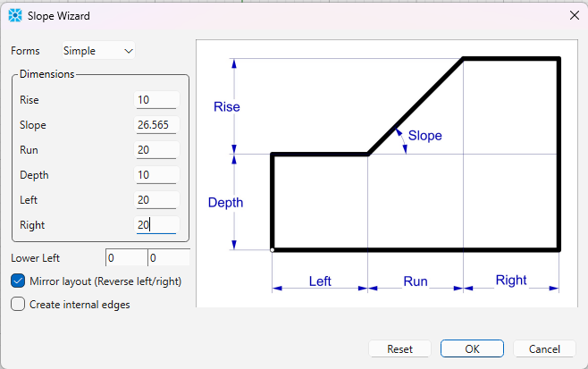Click the Cancel button

coord(544,348)
